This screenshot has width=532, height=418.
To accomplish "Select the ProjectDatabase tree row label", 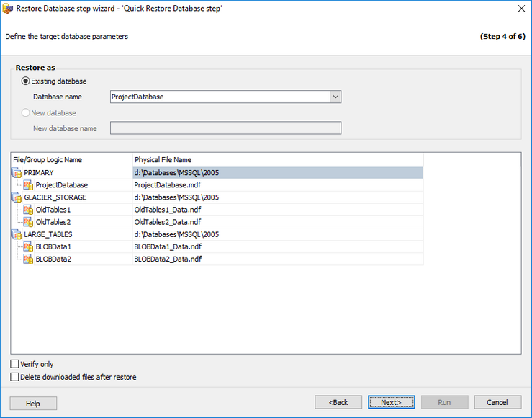I will tap(62, 185).
